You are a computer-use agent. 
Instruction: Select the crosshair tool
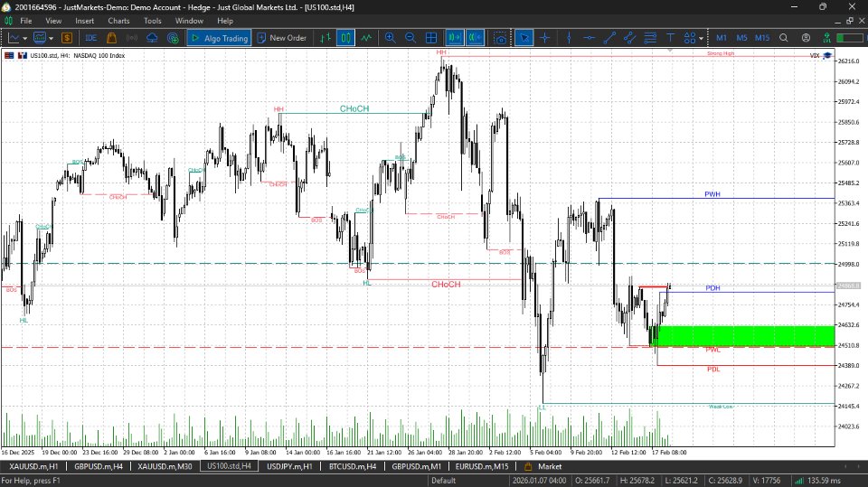pos(544,38)
